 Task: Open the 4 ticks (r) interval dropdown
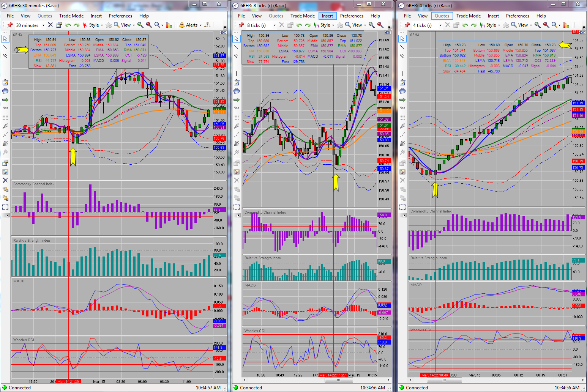tap(440, 25)
